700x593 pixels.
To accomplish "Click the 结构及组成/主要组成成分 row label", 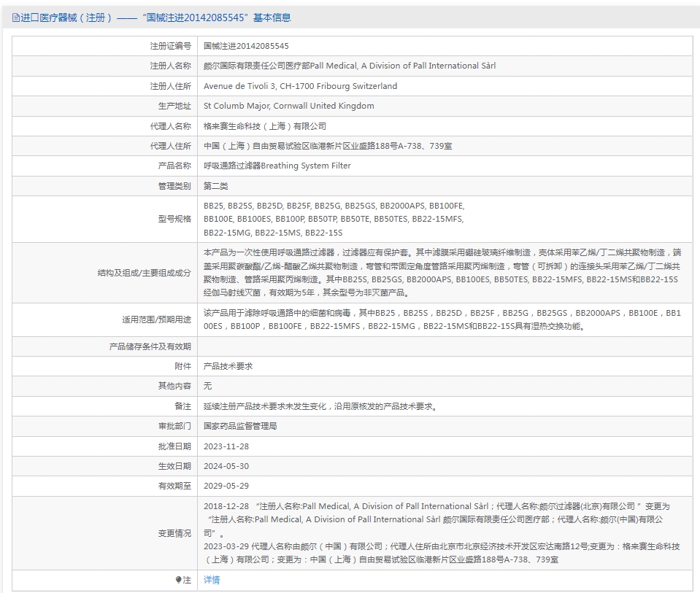I will [145, 273].
